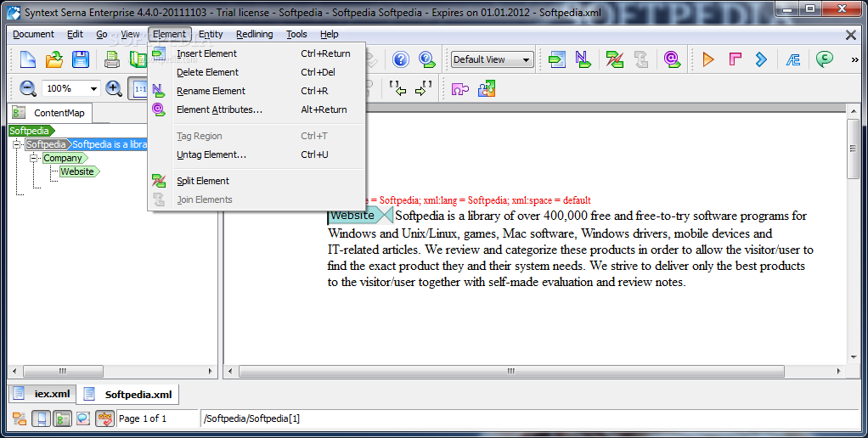Collapse the Company node in ContentMap tree
Screen dimensions: 868x438
(34, 158)
